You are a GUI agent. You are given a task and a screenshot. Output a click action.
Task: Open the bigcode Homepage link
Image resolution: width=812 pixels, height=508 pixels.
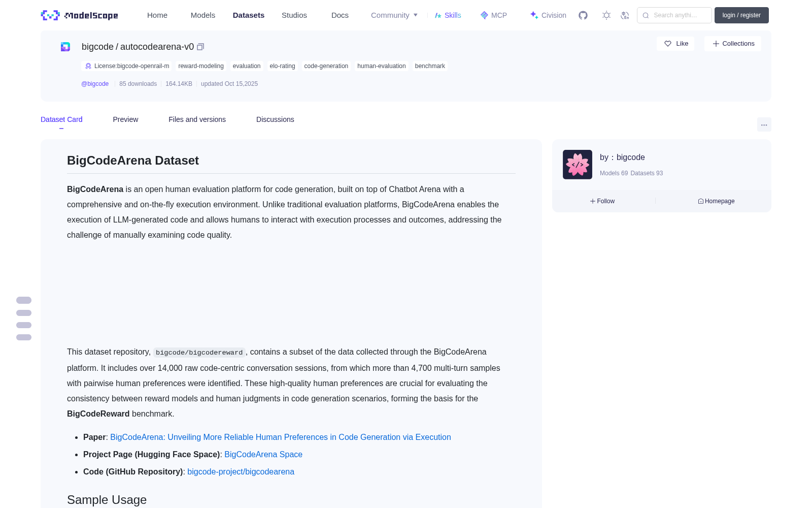[716, 201]
